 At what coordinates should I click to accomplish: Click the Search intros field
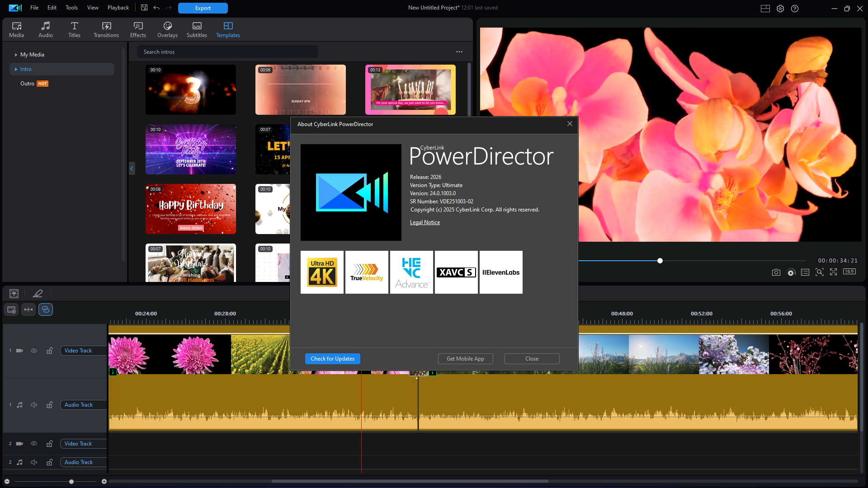coord(227,52)
